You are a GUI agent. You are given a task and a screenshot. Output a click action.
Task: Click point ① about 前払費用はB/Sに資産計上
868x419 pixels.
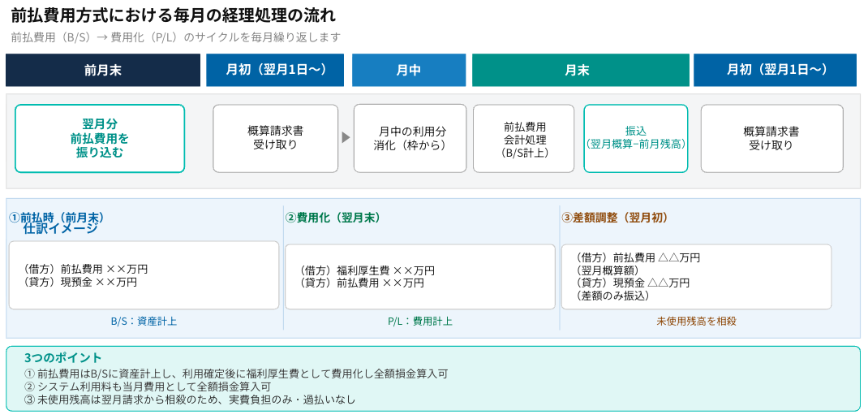(x=236, y=374)
